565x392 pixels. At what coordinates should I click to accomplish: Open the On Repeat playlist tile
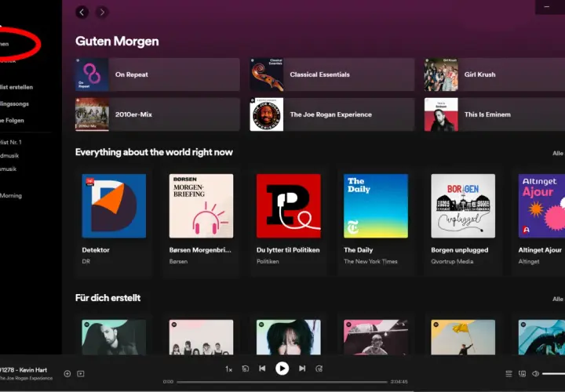tap(158, 74)
